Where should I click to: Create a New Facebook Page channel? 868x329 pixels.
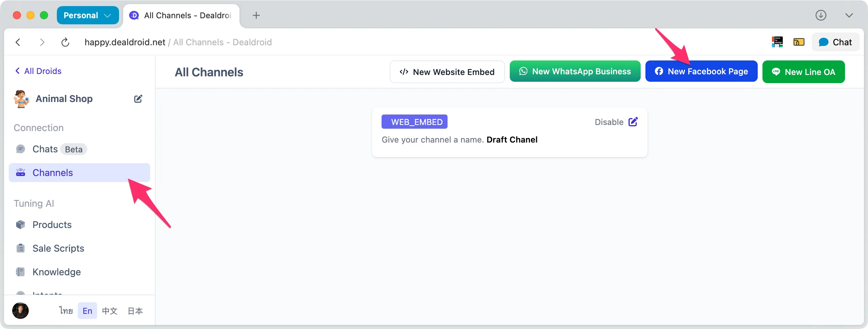pyautogui.click(x=701, y=71)
